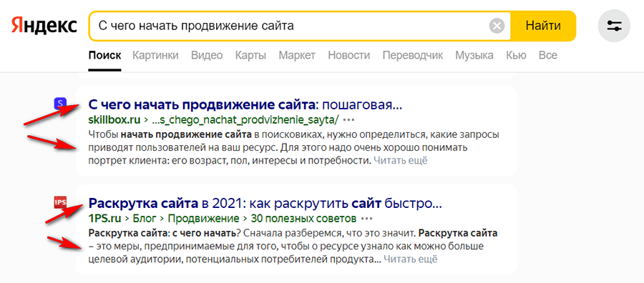
Task: Select the Поиск tab
Action: pyautogui.click(x=104, y=55)
